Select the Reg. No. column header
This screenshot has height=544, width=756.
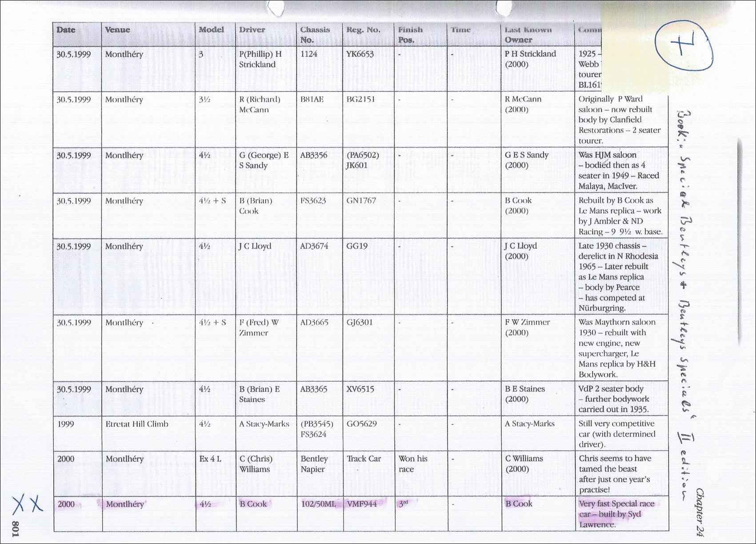coord(363,30)
